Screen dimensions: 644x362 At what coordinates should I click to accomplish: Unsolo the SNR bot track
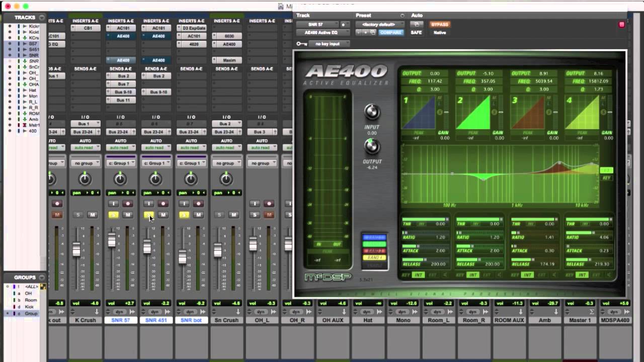[184, 215]
